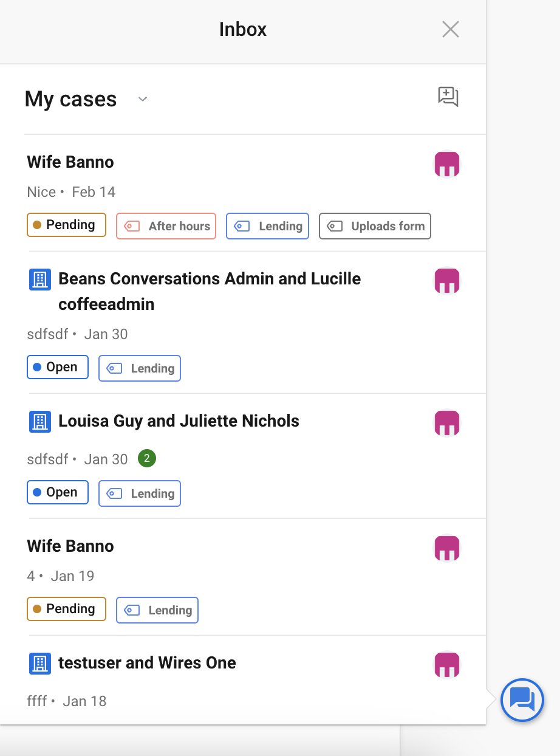Click the unread count badge showing 2
The height and width of the screenshot is (756, 560).
tap(147, 459)
